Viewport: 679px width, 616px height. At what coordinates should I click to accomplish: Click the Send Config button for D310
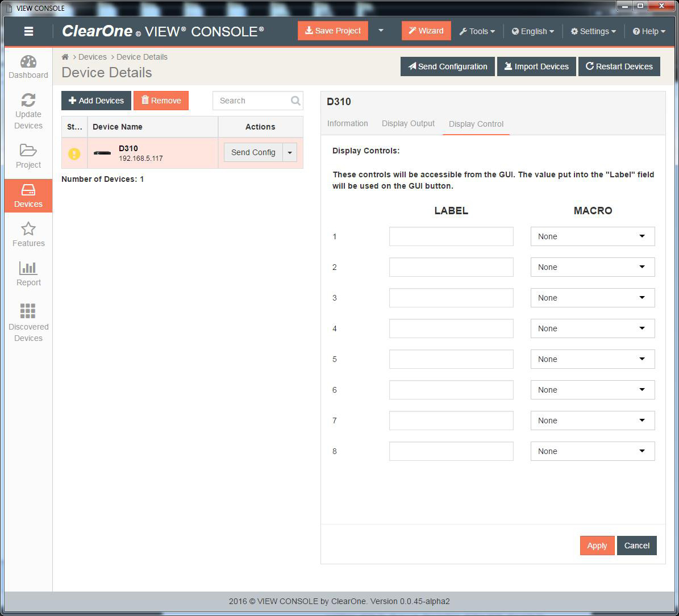tap(253, 152)
